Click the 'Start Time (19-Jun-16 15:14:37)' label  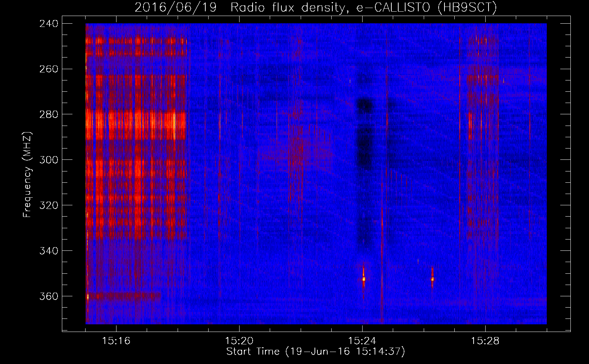316,352
